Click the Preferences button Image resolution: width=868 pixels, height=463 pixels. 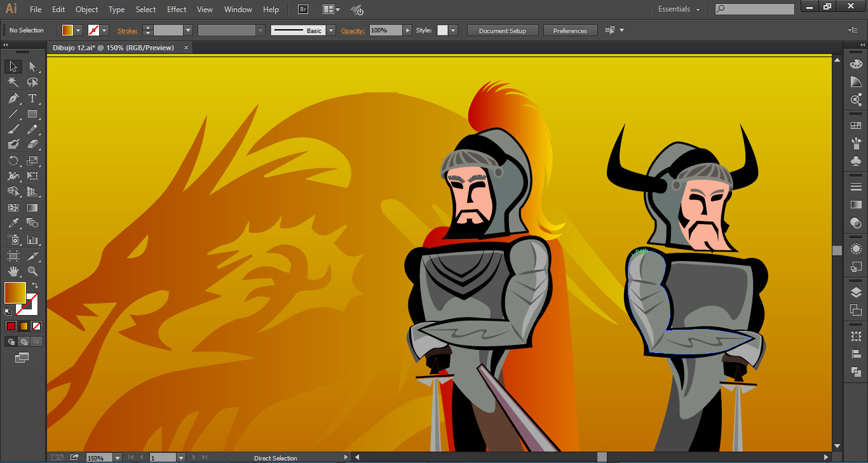pos(569,30)
